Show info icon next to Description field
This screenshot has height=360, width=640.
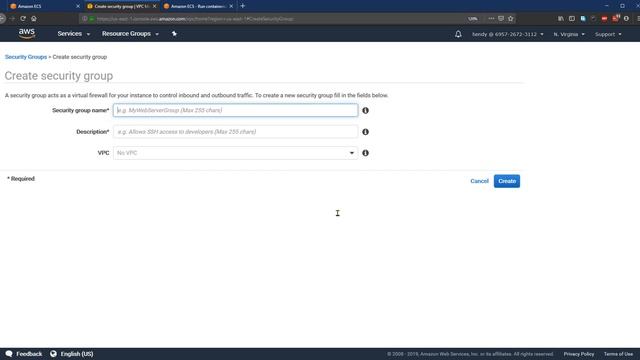coord(365,132)
